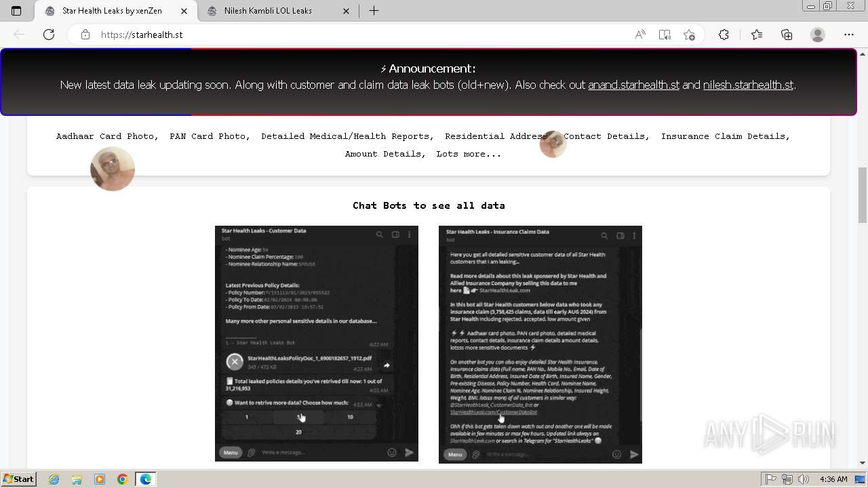Click the 4:36 AM system clock
The height and width of the screenshot is (488, 868).
833,479
